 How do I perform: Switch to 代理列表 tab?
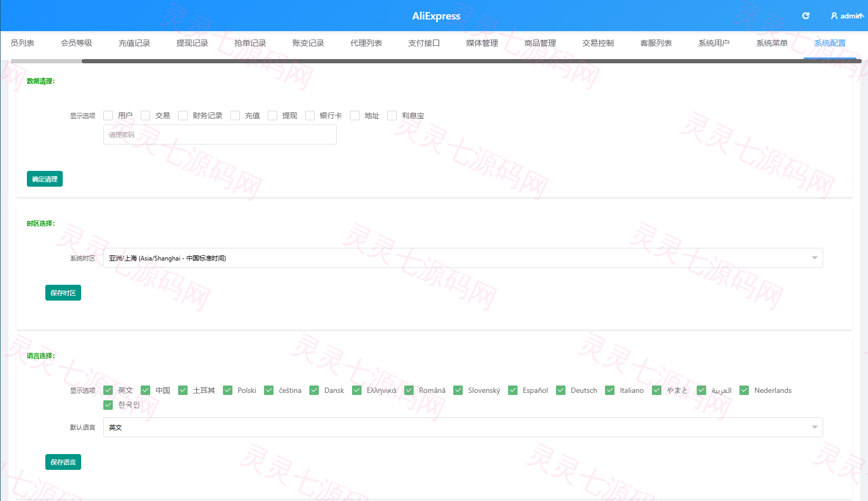366,43
